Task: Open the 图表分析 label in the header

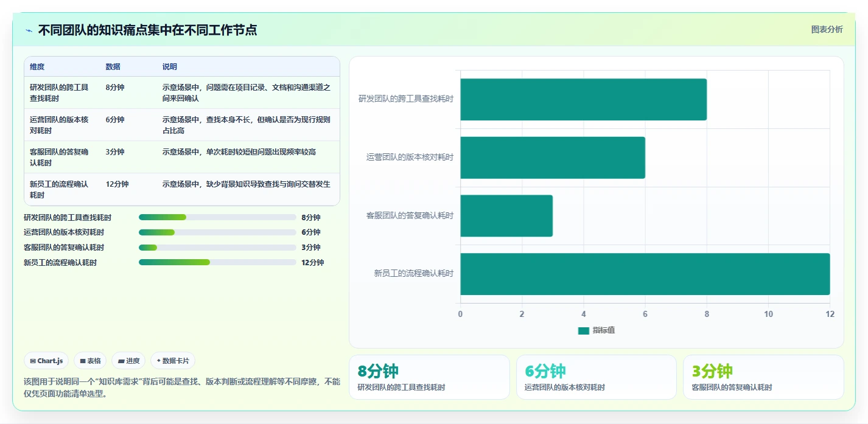Action: [827, 29]
